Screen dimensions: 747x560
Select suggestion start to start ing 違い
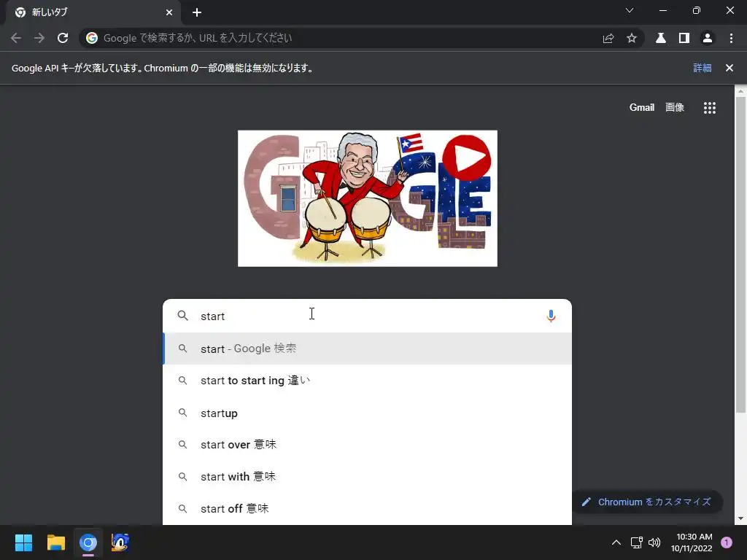tap(367, 381)
